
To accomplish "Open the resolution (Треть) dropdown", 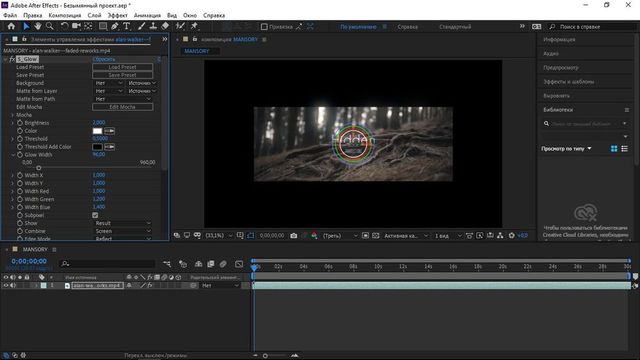I will (x=340, y=236).
